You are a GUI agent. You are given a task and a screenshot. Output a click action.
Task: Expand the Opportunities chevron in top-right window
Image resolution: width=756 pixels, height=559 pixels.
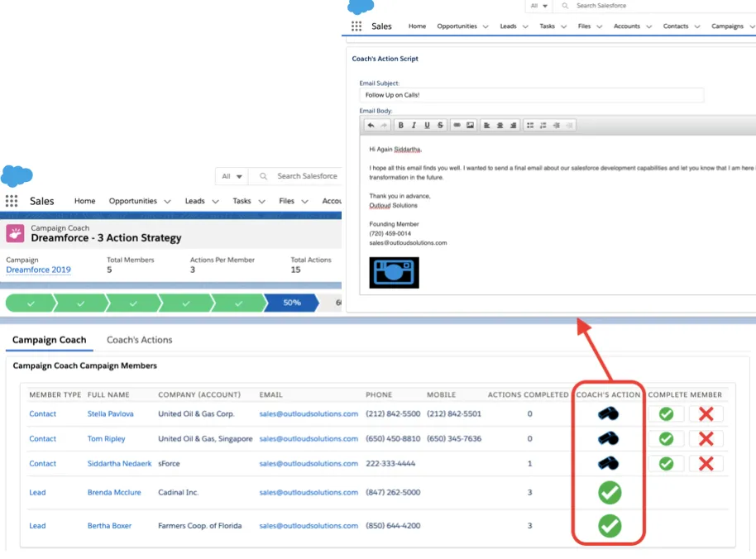pyautogui.click(x=486, y=26)
